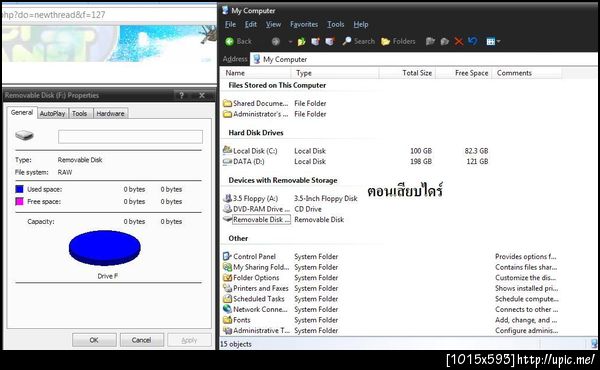Screen dimensions: 600x370
Task: Click the 82.3 GB free space cell
Action: (476, 151)
